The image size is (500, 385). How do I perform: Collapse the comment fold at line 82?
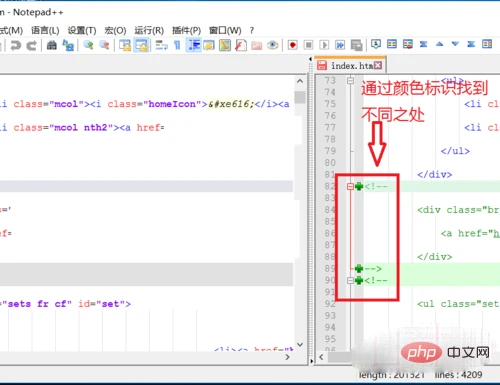coord(350,186)
